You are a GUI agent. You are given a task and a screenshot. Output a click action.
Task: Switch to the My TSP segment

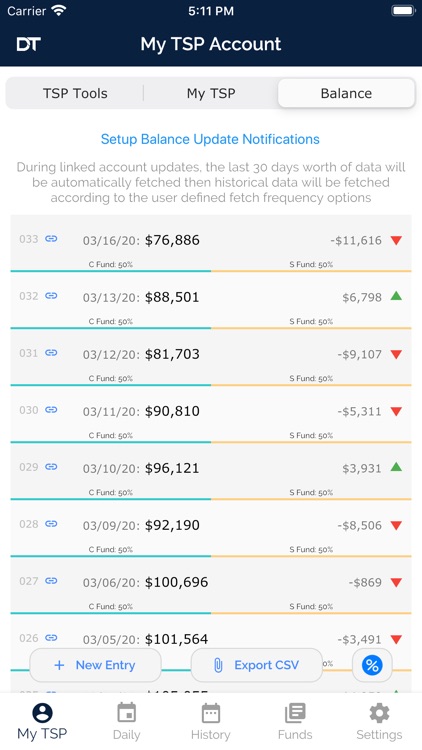(x=211, y=93)
